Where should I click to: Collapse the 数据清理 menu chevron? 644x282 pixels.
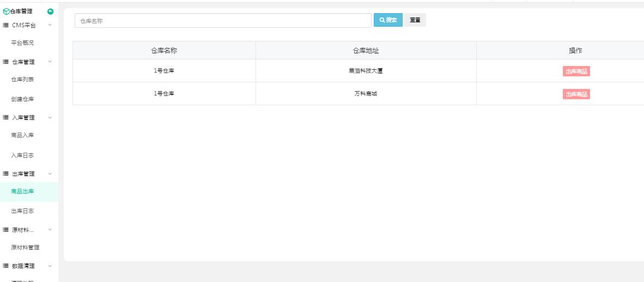(x=50, y=266)
